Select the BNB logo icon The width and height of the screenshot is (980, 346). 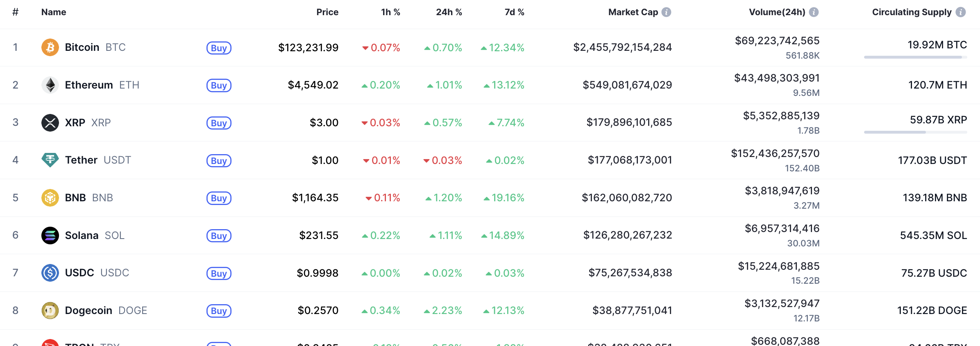tap(50, 198)
